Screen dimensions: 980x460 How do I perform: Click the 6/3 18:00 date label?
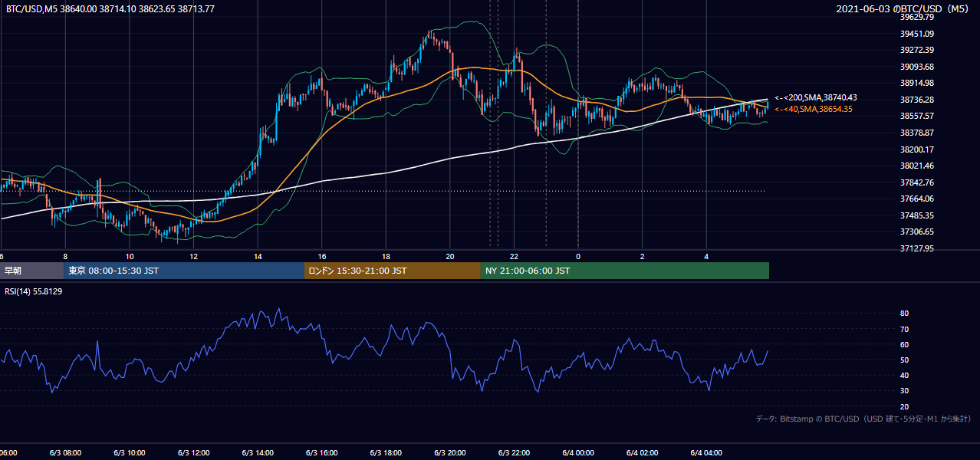point(386,453)
